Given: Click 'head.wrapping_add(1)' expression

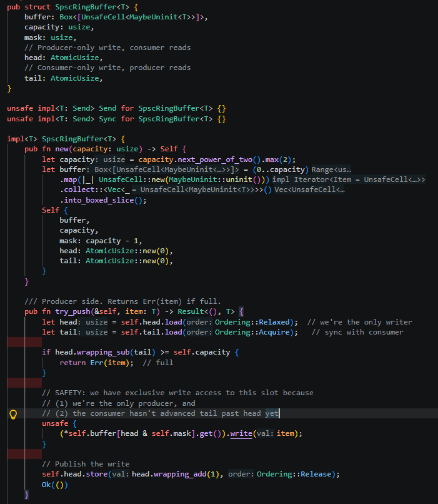Looking at the screenshot, I should tap(176, 474).
